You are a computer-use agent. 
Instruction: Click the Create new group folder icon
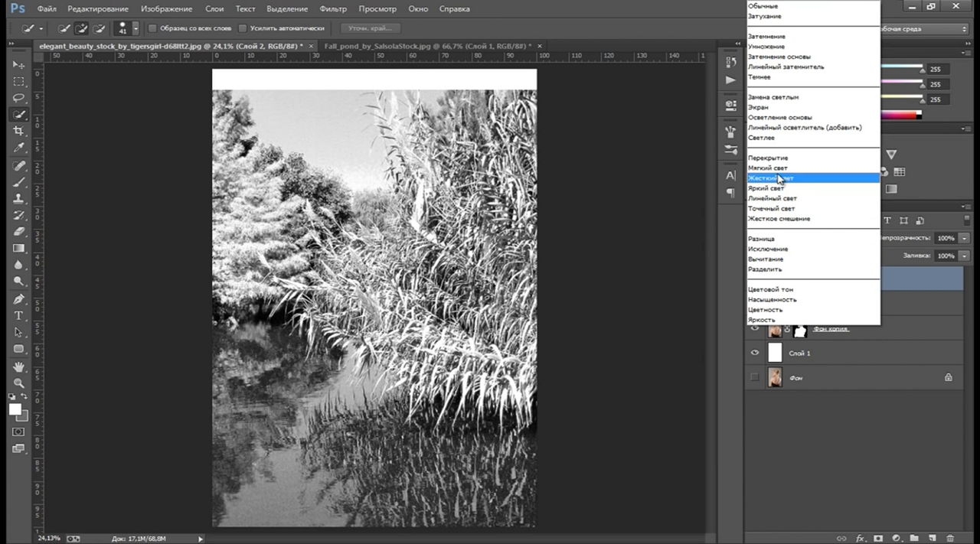pos(914,538)
